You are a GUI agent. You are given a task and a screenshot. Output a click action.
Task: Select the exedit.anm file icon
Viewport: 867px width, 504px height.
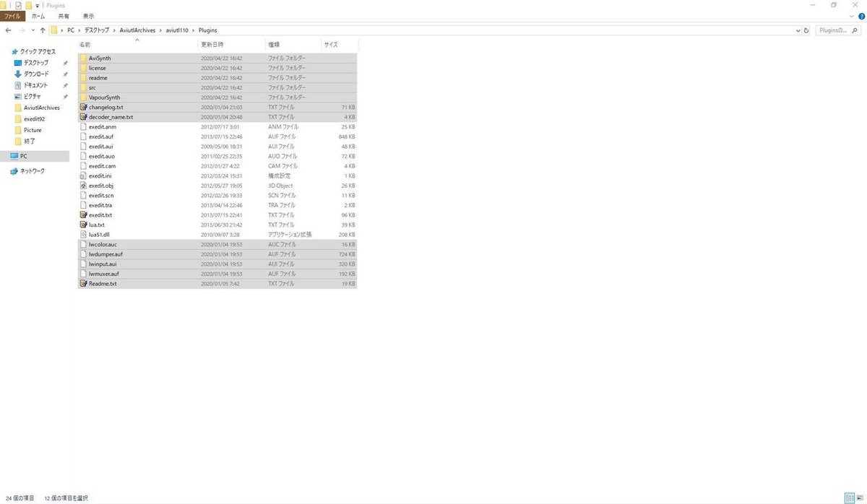pyautogui.click(x=83, y=126)
